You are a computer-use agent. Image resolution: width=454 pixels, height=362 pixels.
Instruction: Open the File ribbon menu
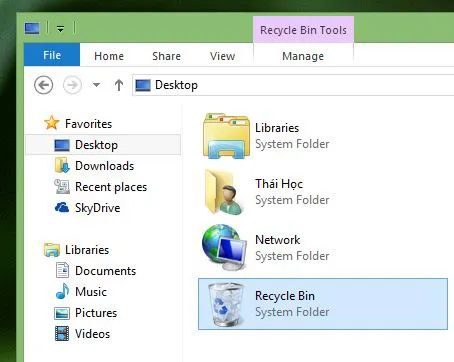coord(52,55)
